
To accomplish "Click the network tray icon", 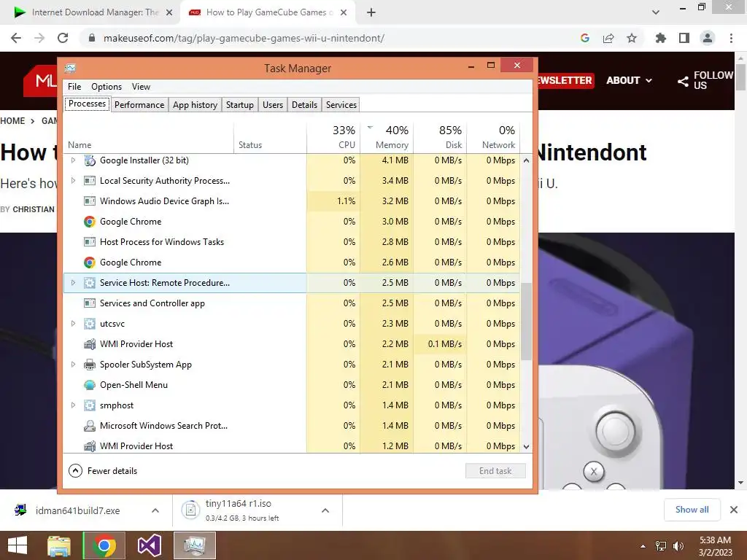I will 661,546.
